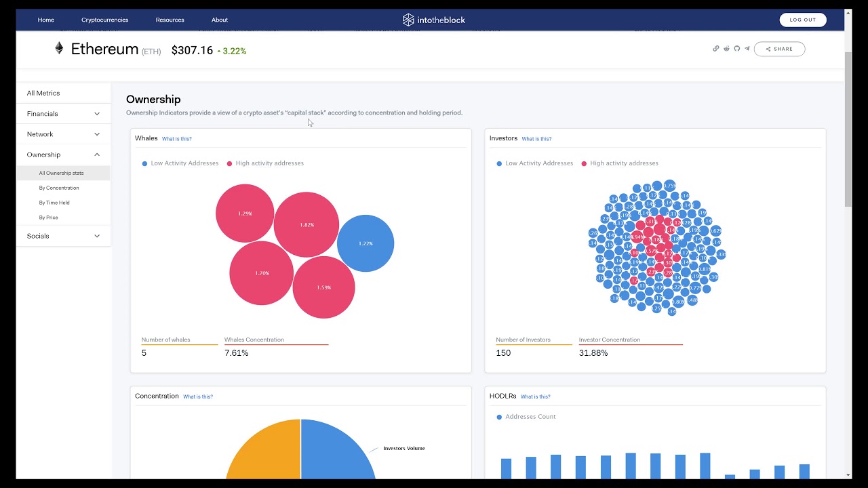Image resolution: width=868 pixels, height=488 pixels.
Task: Click the Number of Investors value 150
Action: click(503, 353)
